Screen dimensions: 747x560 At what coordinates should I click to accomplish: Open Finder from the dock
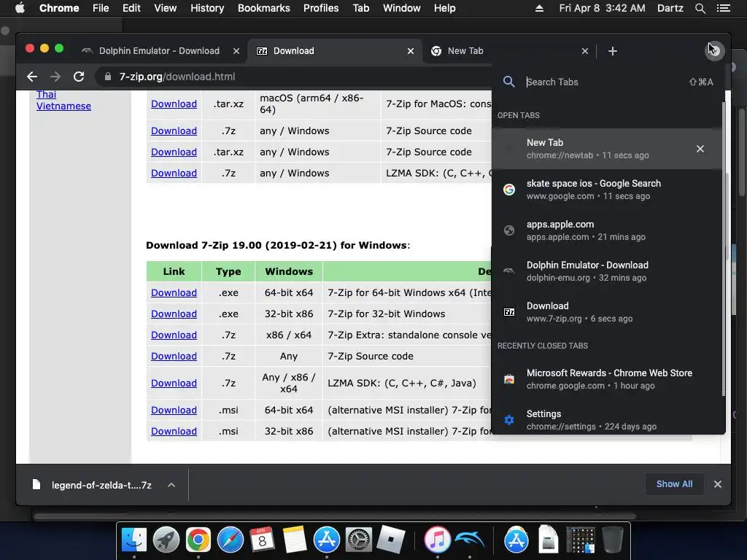pyautogui.click(x=134, y=540)
